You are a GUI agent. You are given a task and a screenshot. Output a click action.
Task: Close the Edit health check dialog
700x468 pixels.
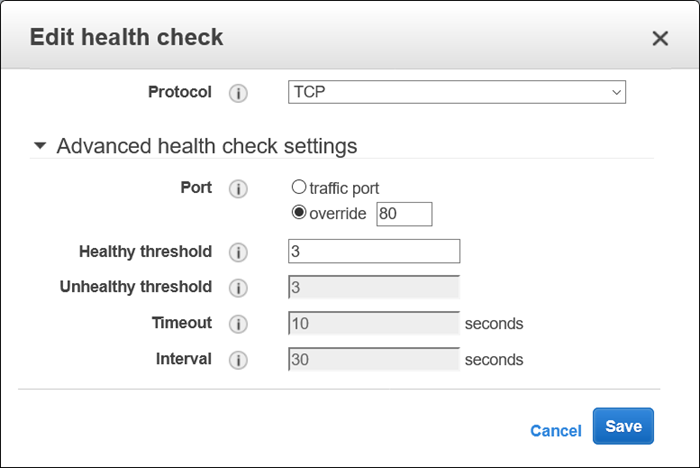660,39
